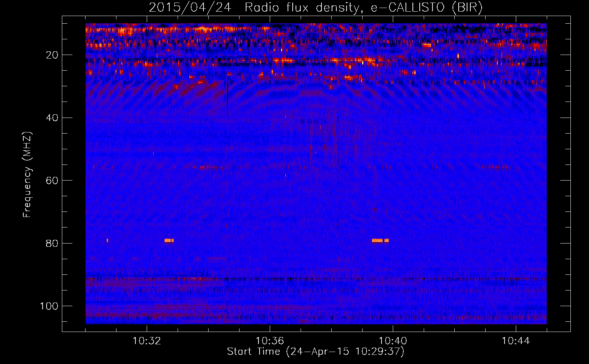589x364 pixels.
Task: Click the 80 frequency tick label
Action: click(x=52, y=243)
